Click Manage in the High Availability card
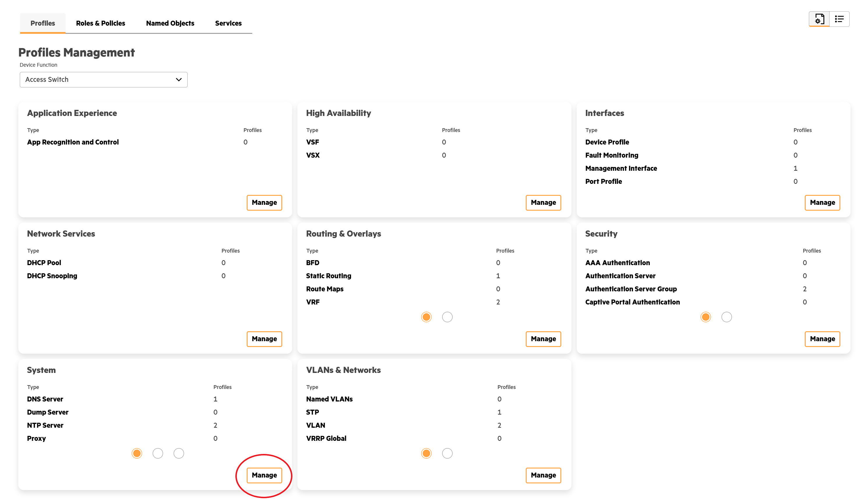This screenshot has height=502, width=868. pyautogui.click(x=543, y=202)
